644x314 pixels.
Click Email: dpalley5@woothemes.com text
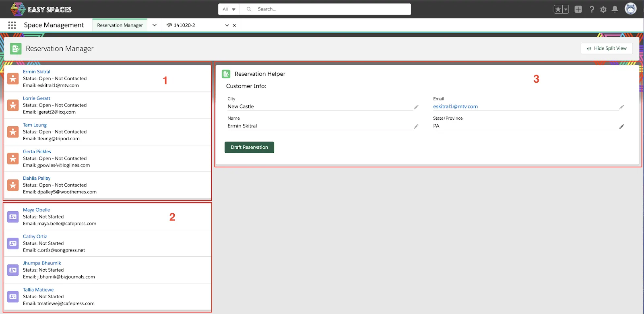[60, 192]
